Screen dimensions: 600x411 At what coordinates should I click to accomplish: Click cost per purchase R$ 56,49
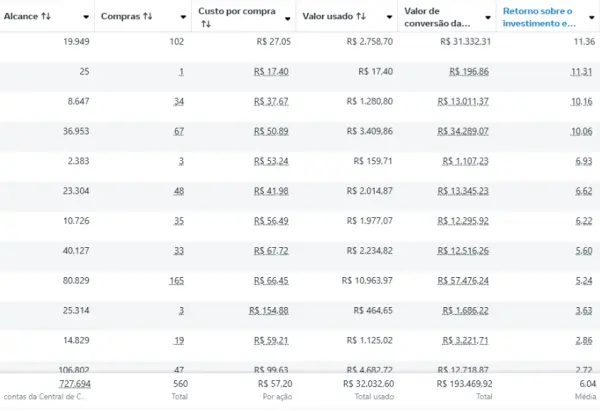click(x=271, y=221)
